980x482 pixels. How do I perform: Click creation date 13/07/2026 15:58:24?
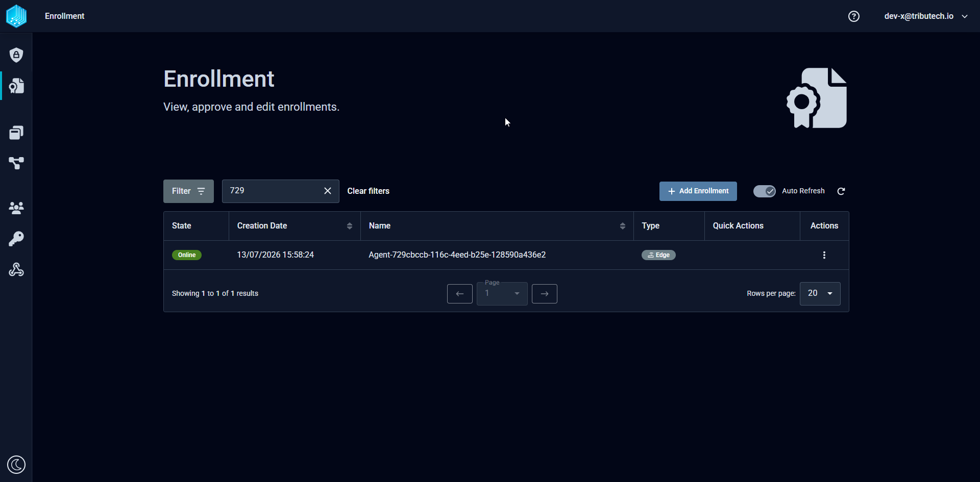pyautogui.click(x=276, y=255)
